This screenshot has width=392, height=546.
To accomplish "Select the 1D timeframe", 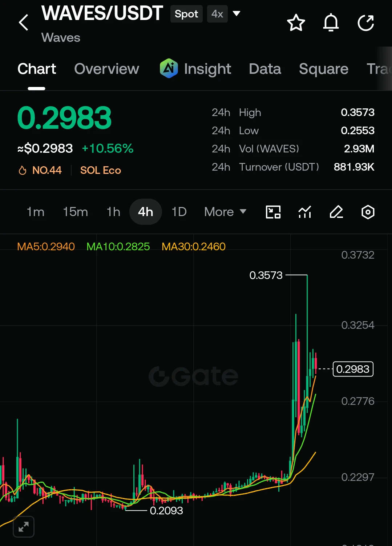I will [179, 212].
